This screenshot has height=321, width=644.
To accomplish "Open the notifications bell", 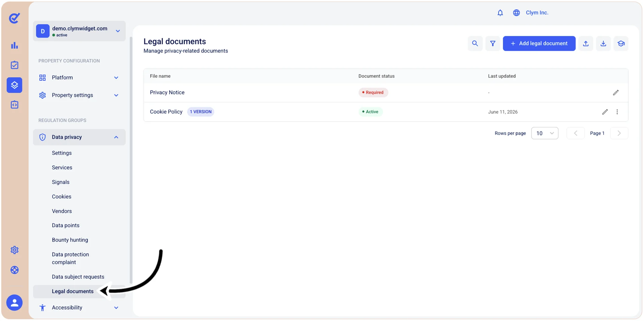I will 500,13.
